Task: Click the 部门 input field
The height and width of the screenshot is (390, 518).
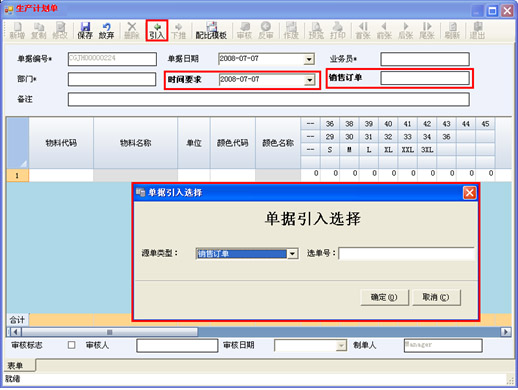Action: tap(112, 80)
